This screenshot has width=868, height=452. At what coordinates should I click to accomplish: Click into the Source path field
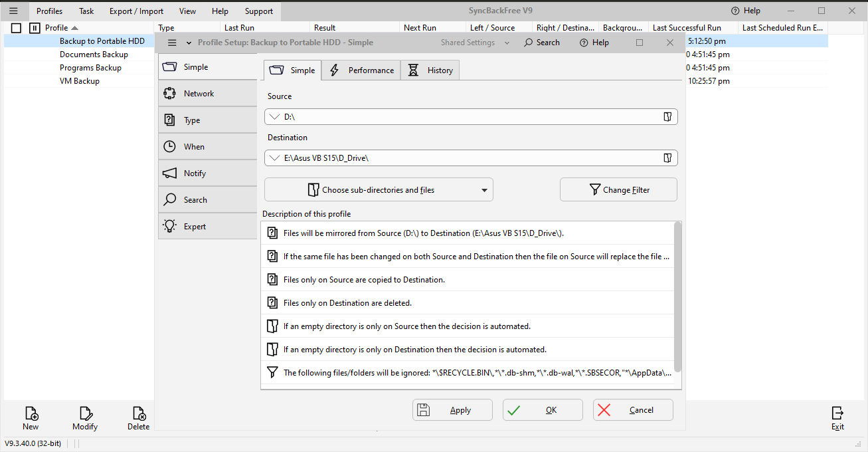[x=471, y=117]
